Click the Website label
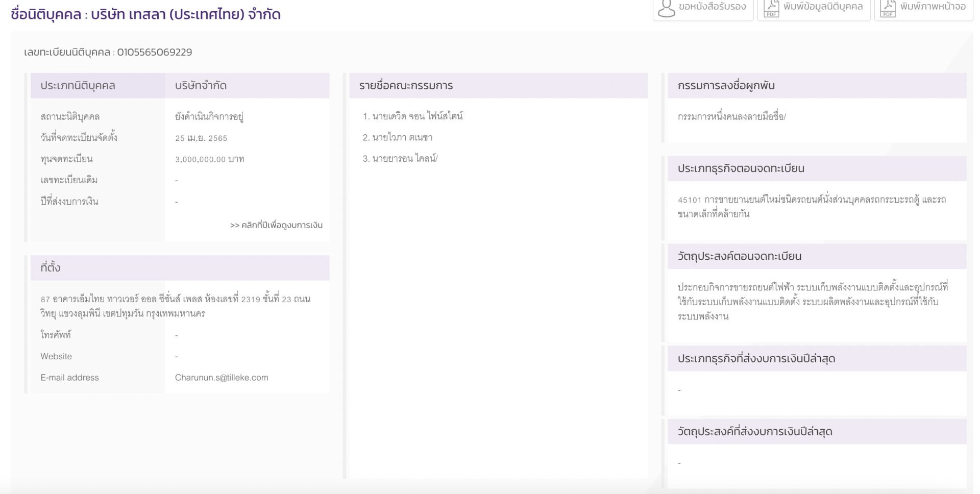Screen dimensions: 980x494 tap(56, 357)
